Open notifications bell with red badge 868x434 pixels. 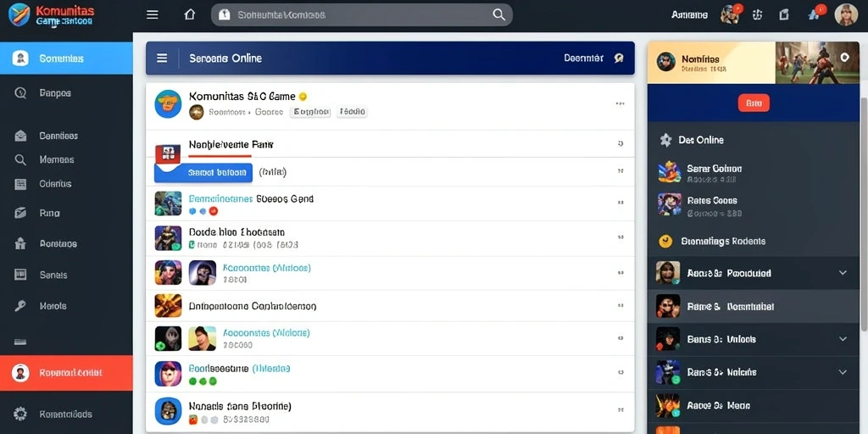816,14
